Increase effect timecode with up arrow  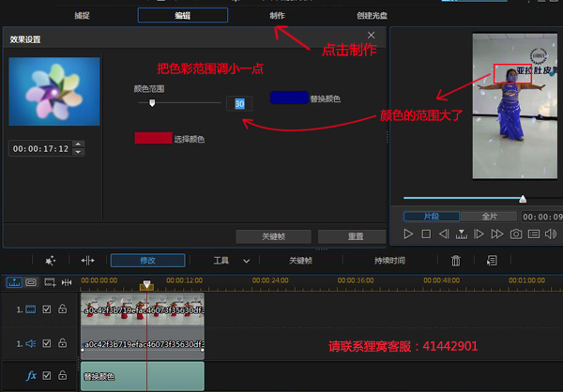78,144
